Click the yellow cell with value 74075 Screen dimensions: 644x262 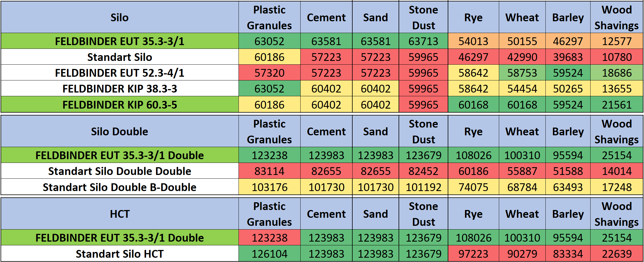click(x=473, y=187)
